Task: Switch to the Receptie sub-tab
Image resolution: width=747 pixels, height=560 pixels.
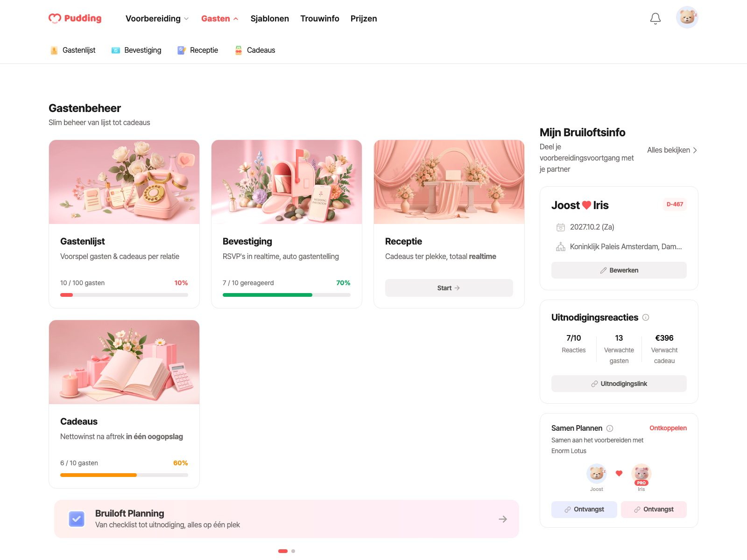Action: [x=197, y=50]
